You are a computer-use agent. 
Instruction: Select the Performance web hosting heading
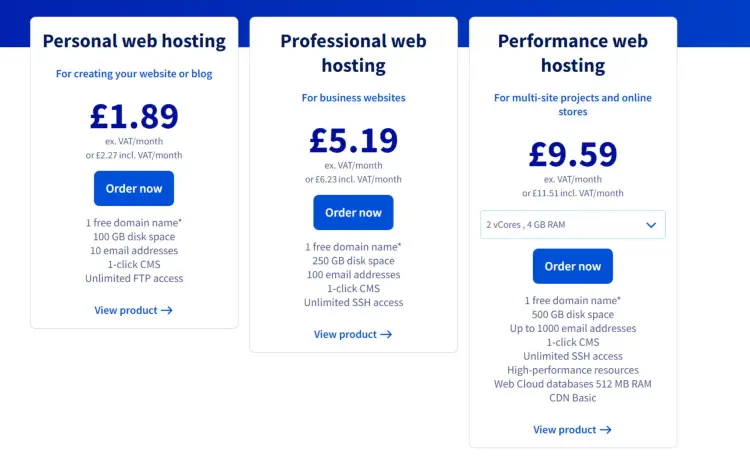pyautogui.click(x=573, y=53)
